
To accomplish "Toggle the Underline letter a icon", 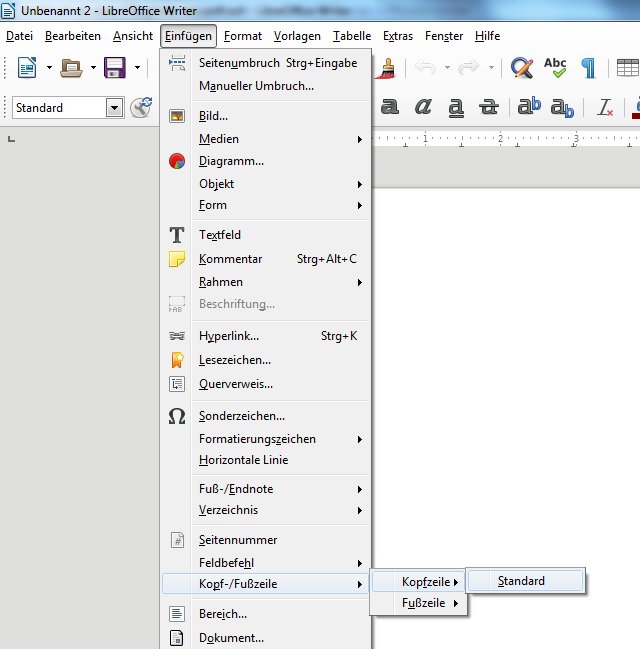I will click(x=456, y=108).
